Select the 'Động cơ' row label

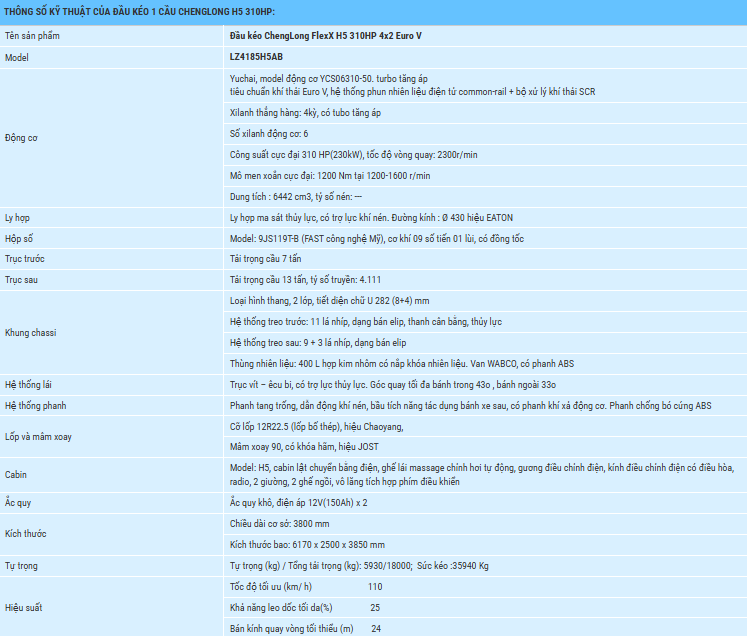pos(23,136)
